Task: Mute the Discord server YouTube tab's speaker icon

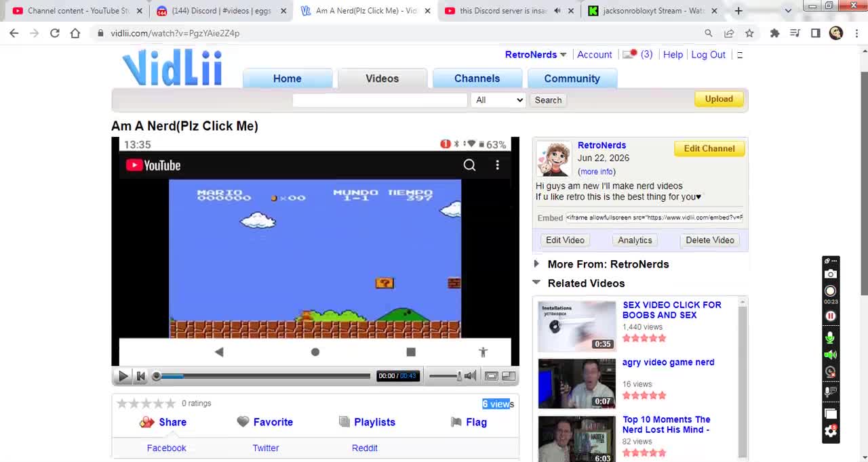Action: pyautogui.click(x=557, y=11)
